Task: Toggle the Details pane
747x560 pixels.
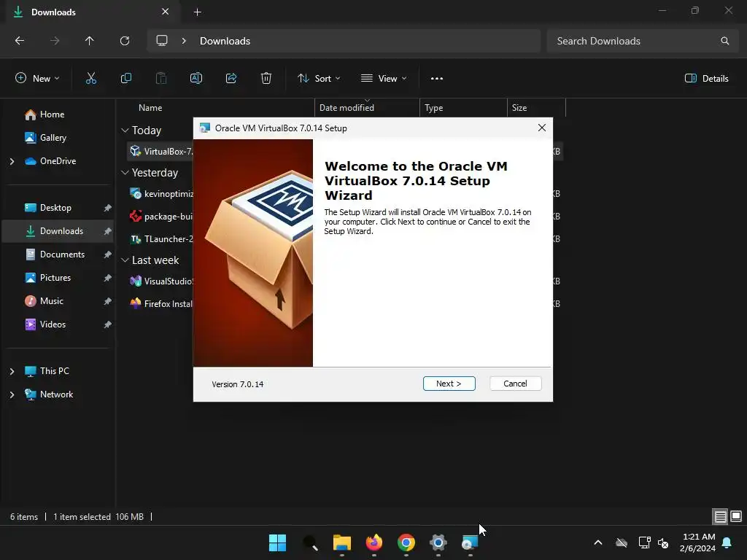Action: click(706, 79)
